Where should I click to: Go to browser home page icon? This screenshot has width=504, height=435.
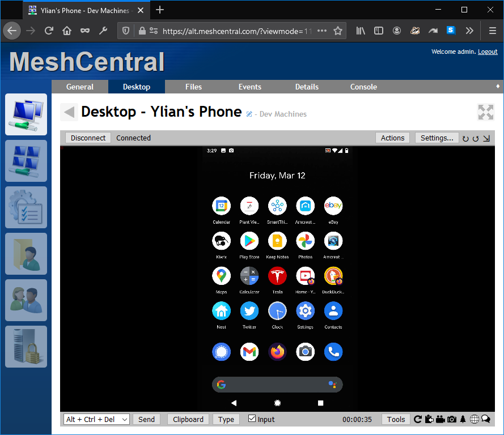[x=67, y=31]
